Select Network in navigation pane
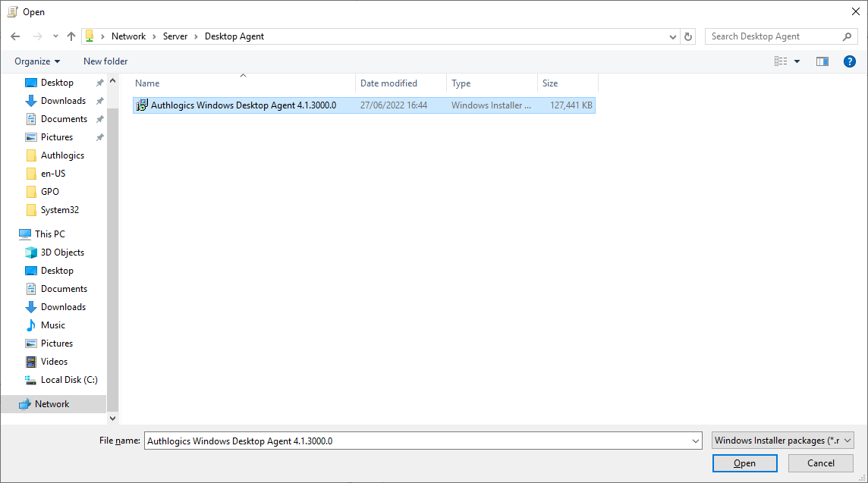The height and width of the screenshot is (483, 868). (x=54, y=404)
